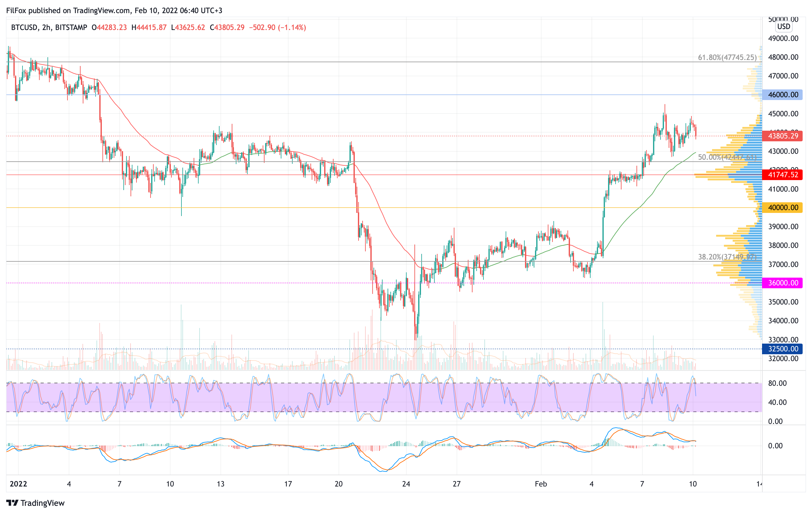The image size is (812, 514).
Task: Click the -502.90 (-1.14%) change value
Action: point(277,27)
